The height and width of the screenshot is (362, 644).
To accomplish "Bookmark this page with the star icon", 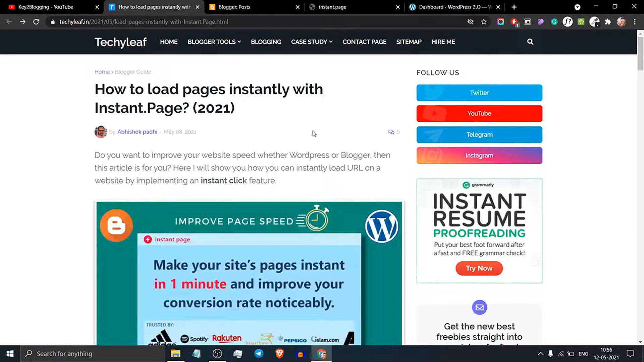I will [x=484, y=22].
